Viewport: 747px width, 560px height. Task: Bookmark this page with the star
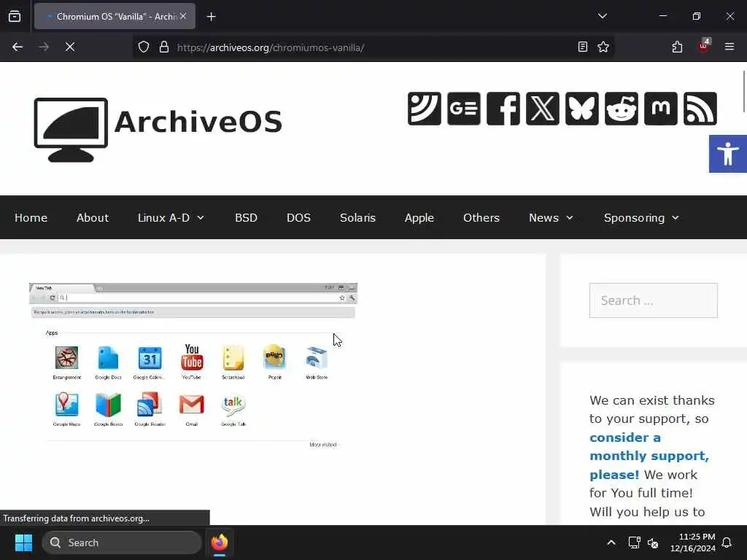coord(603,47)
